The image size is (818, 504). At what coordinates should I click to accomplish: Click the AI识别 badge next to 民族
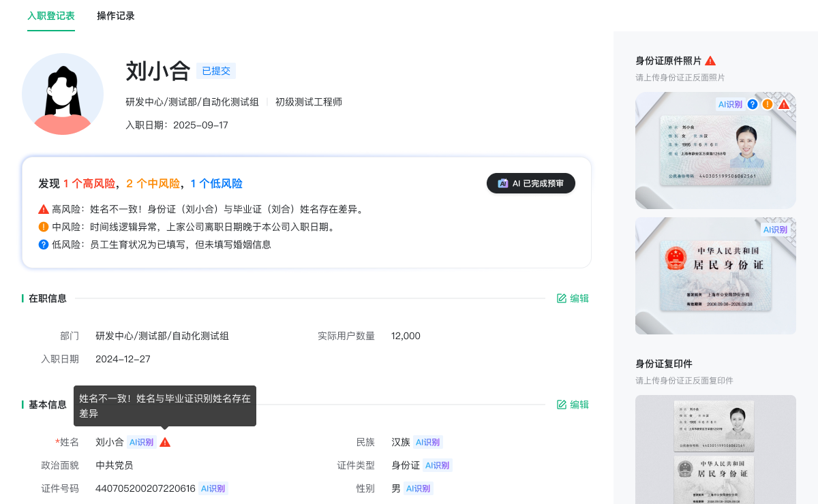(x=427, y=442)
